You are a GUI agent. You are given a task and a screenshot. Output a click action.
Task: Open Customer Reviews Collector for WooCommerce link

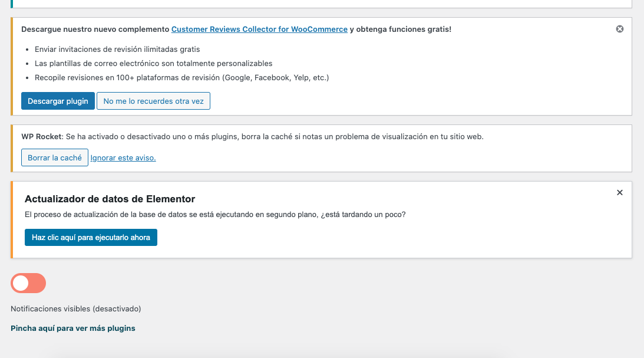pos(259,29)
